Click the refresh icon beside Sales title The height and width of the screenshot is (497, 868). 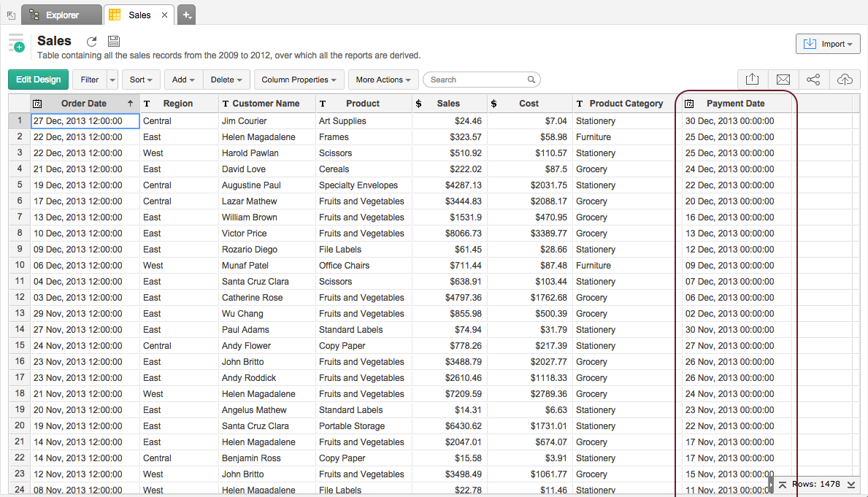coord(91,42)
